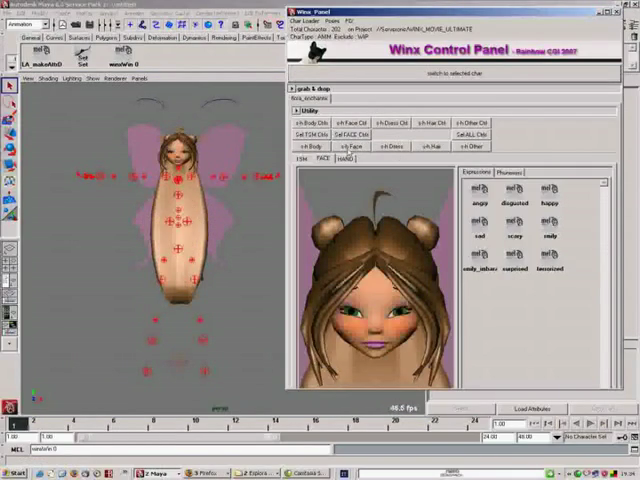Switch to the Phonemes tab

[509, 173]
